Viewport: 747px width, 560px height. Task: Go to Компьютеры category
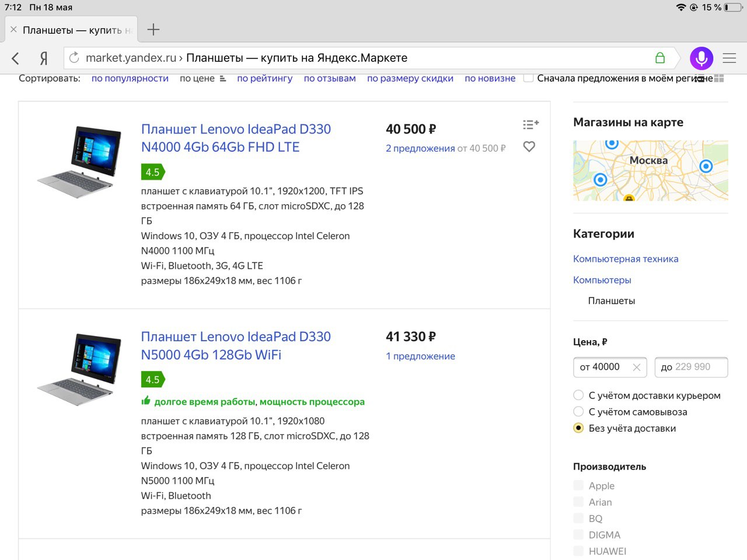(x=602, y=280)
